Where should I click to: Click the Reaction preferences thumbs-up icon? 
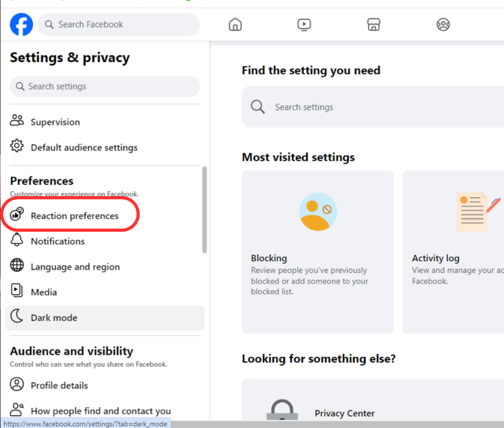(17, 214)
